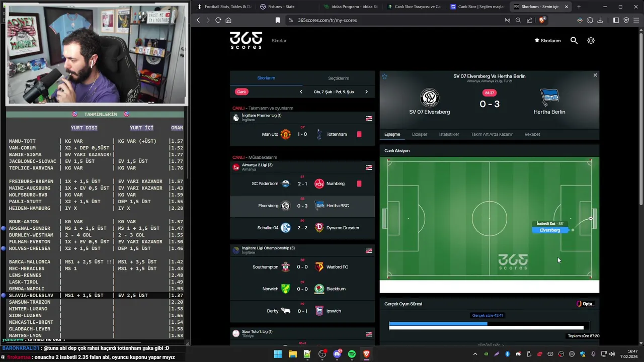Image resolution: width=644 pixels, height=362 pixels.
Task: Click the Opta logo
Action: point(586,304)
